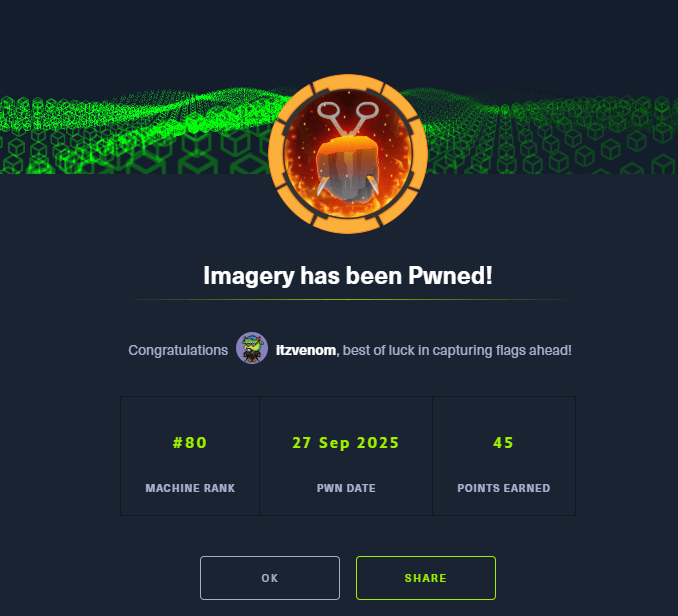Click the #80 machine rank value

tap(190, 443)
